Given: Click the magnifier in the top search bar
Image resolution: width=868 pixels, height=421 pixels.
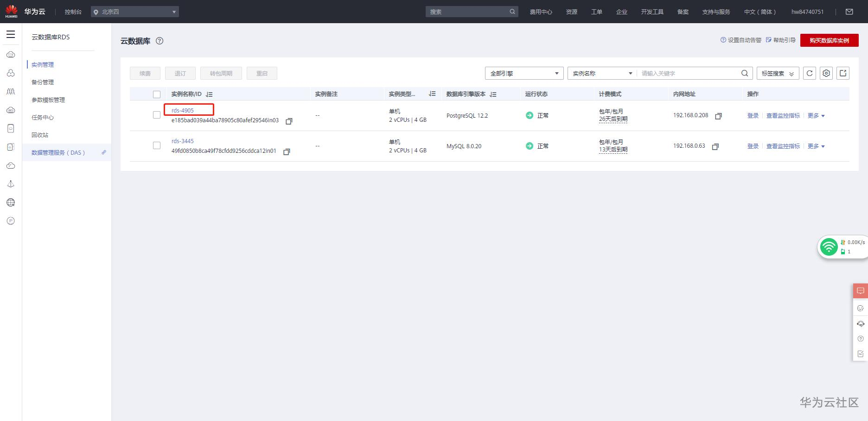Looking at the screenshot, I should pos(512,12).
